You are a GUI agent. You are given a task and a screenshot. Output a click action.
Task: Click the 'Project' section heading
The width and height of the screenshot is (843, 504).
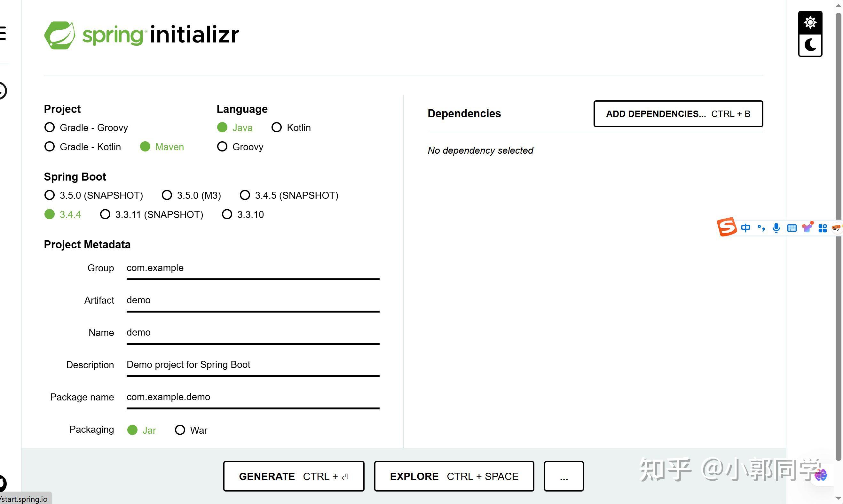62,109
